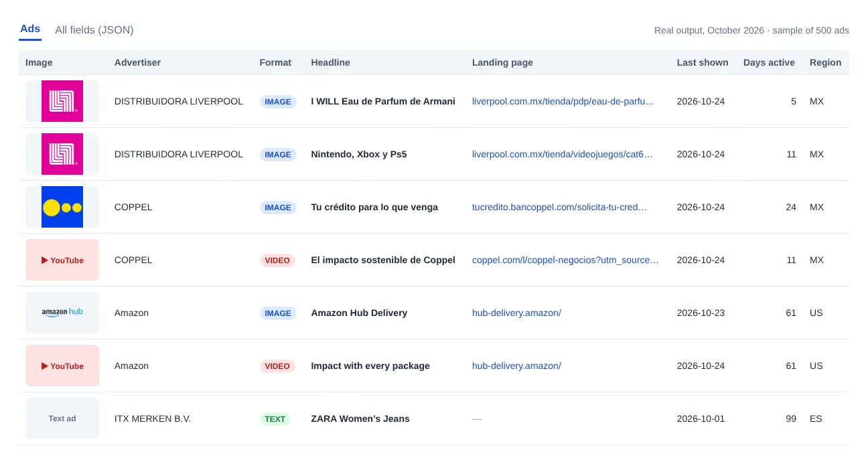Click days active value 99
The image size is (868, 464).
click(x=791, y=419)
